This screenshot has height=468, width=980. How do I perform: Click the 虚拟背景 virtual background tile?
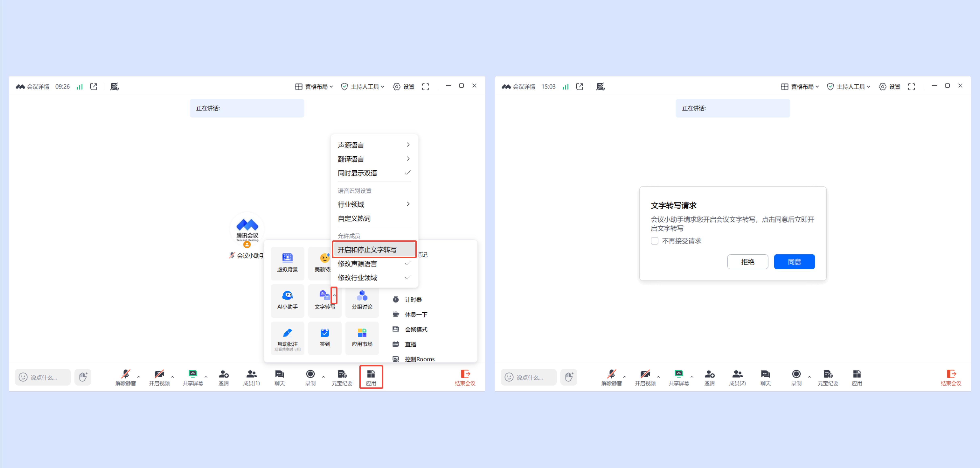[287, 262]
